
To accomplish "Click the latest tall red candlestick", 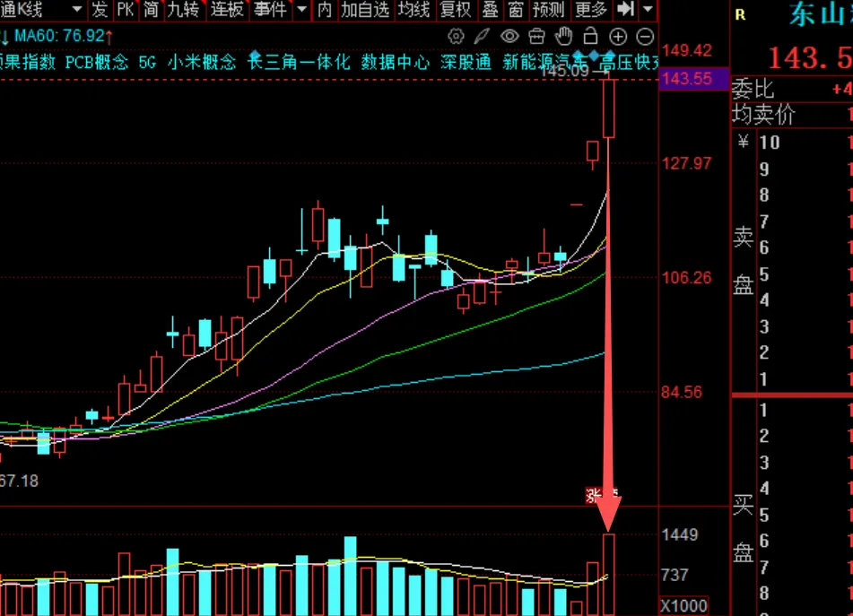I will [609, 108].
